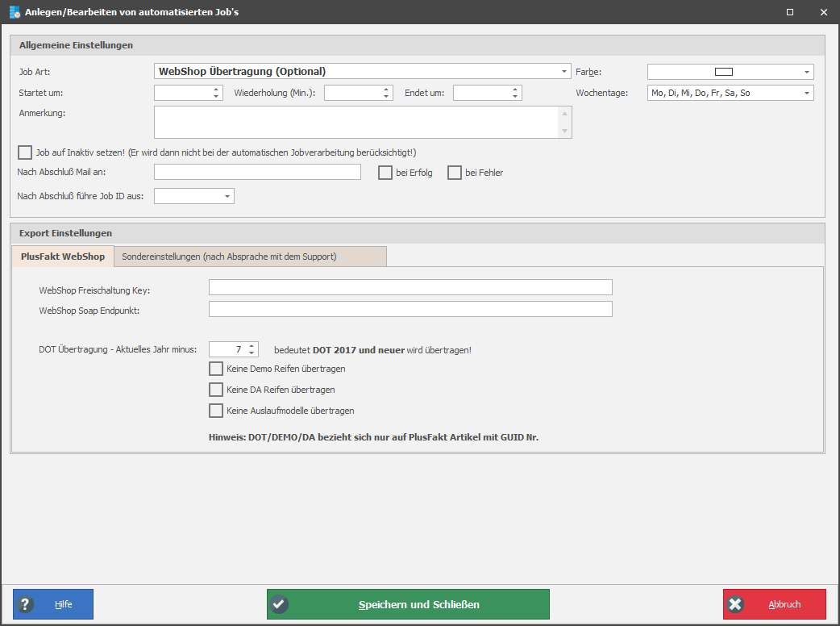Close the job dialog window

(824, 12)
